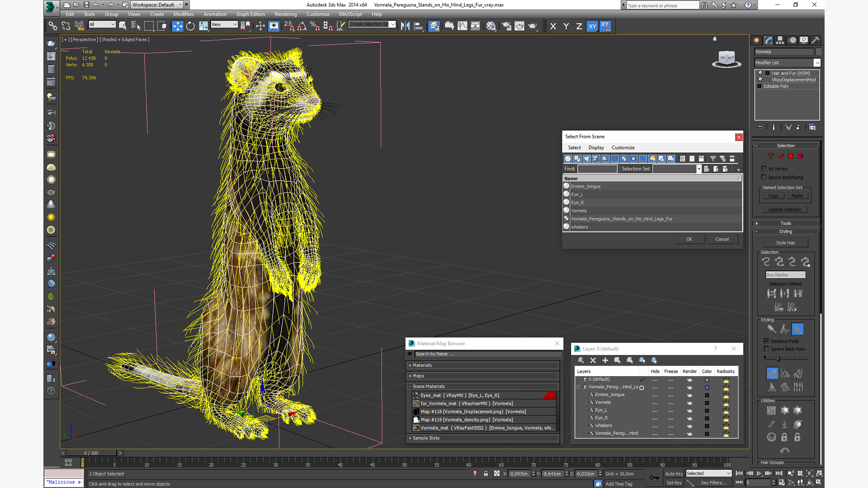
Task: Open the Rendering menu
Action: click(x=286, y=14)
